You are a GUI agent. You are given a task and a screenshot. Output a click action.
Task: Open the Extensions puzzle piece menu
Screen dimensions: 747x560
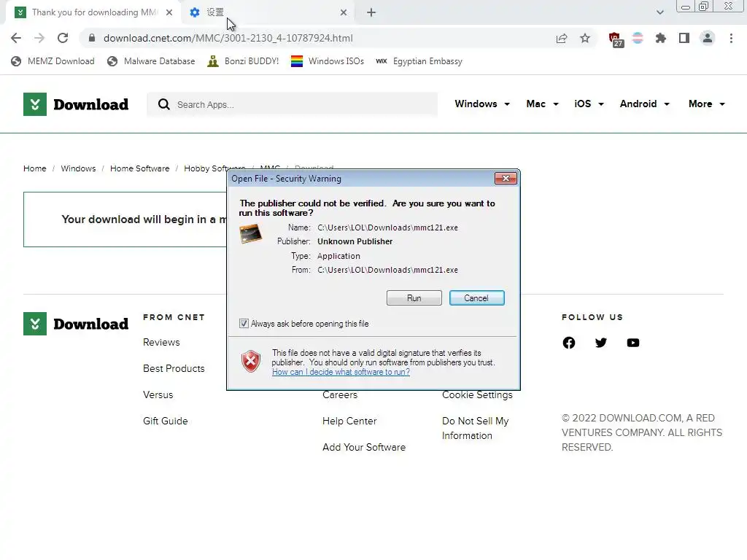coord(661,38)
